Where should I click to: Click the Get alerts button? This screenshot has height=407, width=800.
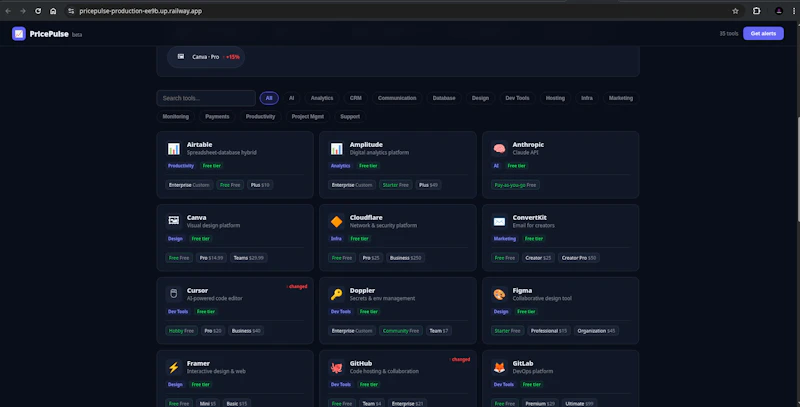point(763,34)
